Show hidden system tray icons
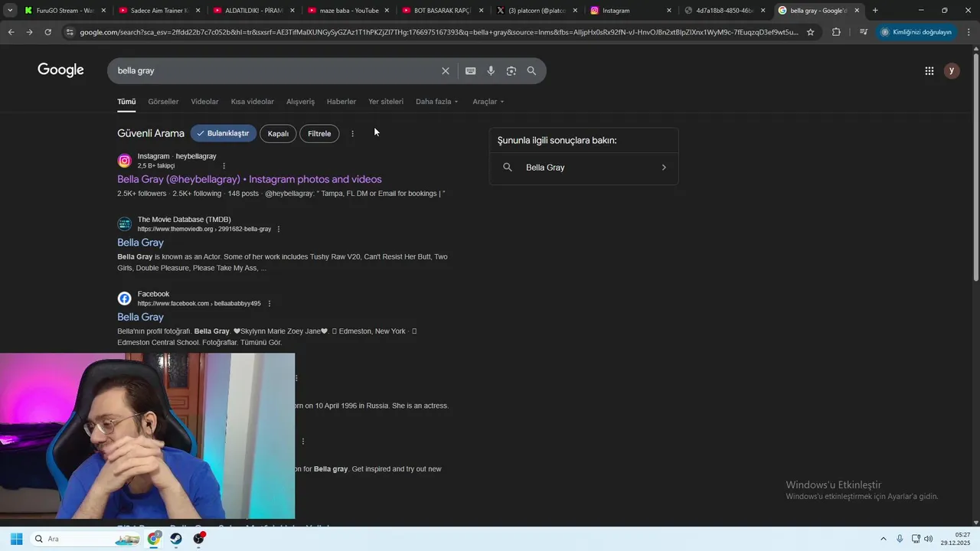The width and height of the screenshot is (980, 551). point(883,539)
